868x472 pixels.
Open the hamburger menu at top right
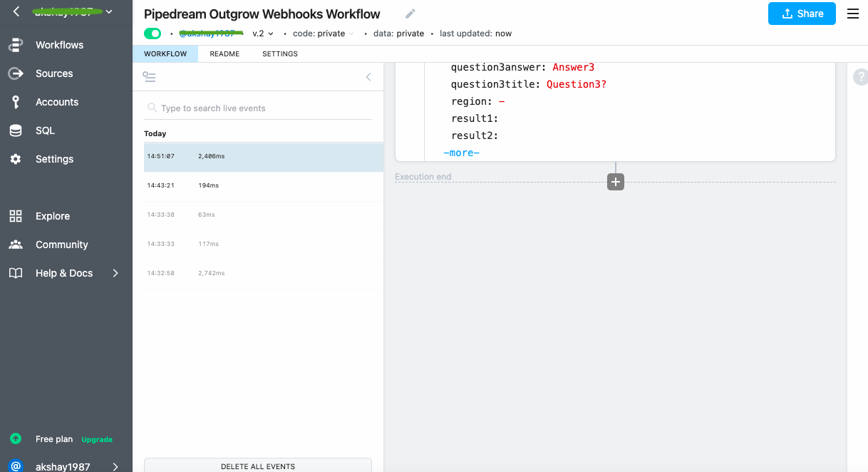click(x=852, y=14)
